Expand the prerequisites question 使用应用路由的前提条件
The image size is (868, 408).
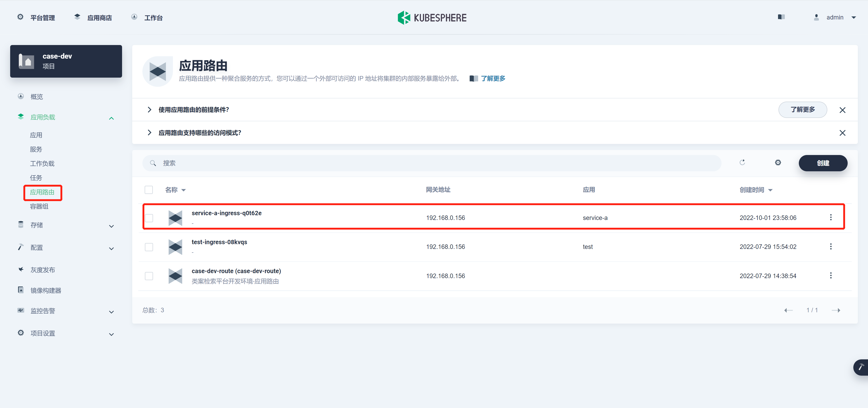click(194, 110)
